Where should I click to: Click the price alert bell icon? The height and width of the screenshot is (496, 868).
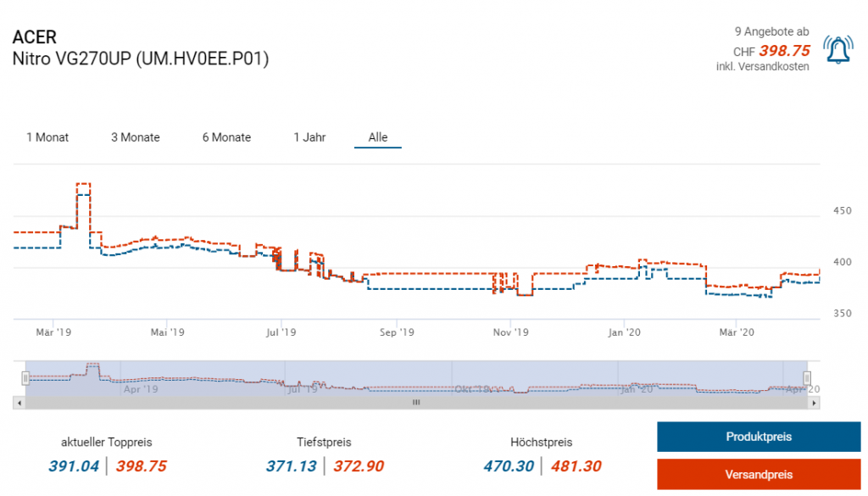point(838,51)
